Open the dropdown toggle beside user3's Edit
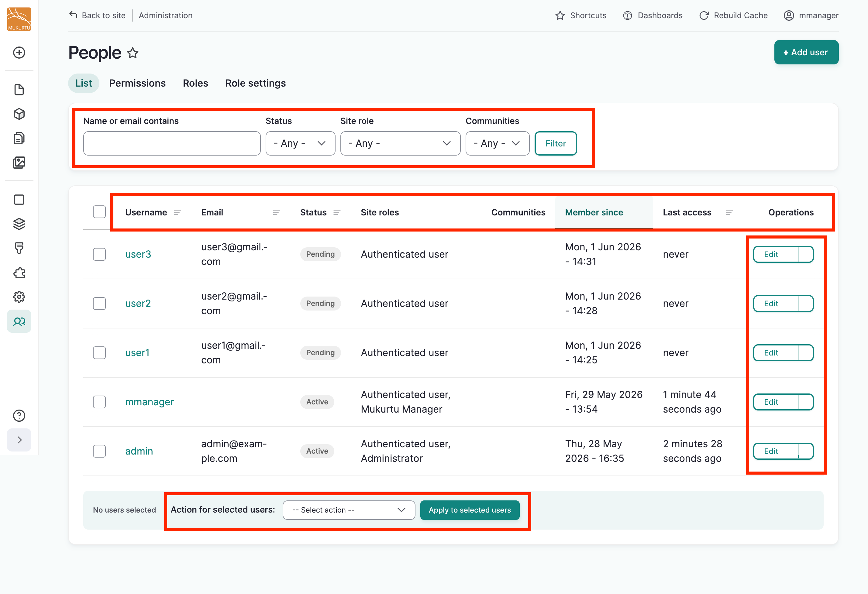This screenshot has height=594, width=868. pos(806,254)
